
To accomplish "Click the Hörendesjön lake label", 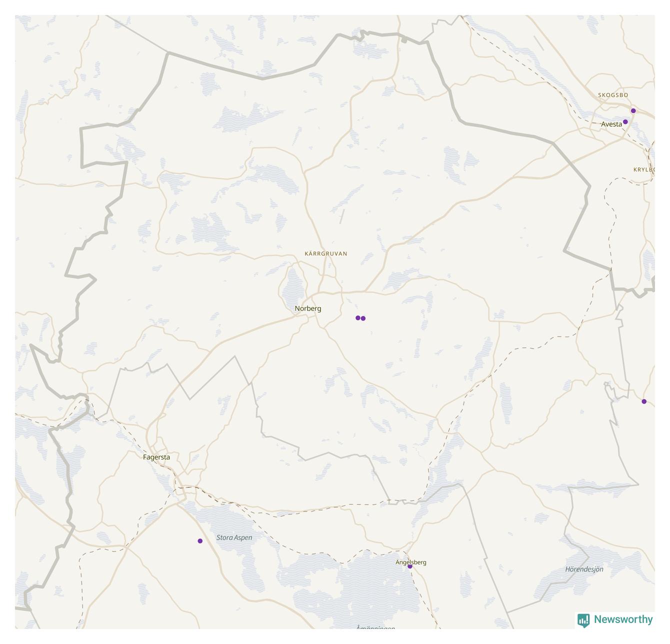I will [584, 569].
